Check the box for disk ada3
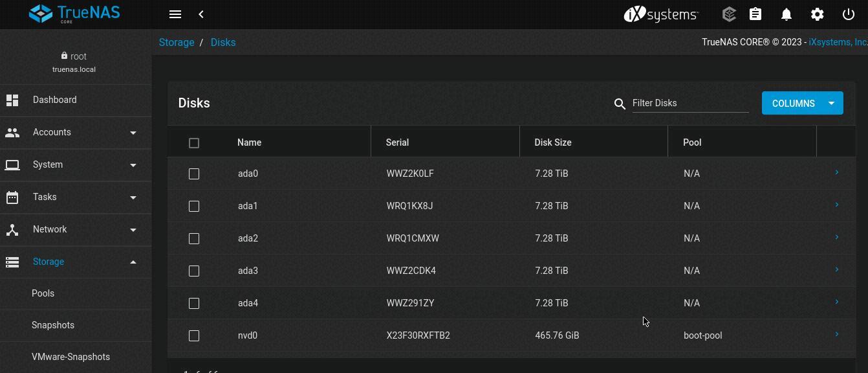Screen dimensions: 868x373 [194, 271]
